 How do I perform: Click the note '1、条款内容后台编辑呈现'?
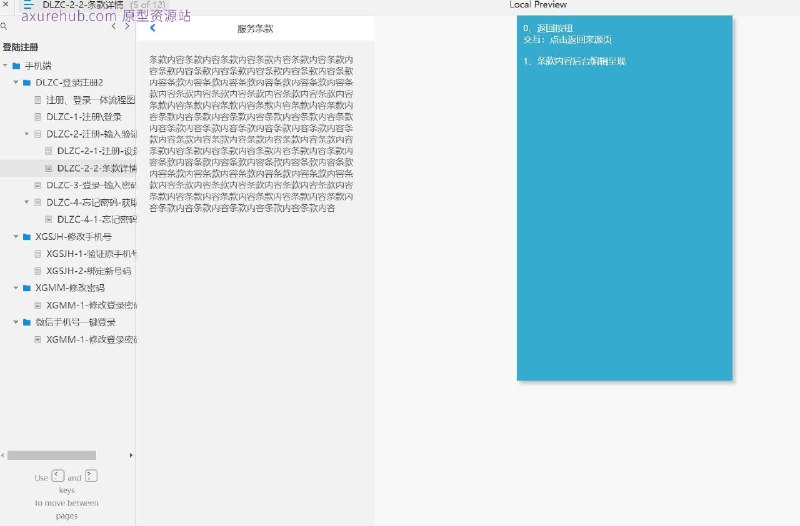(574, 61)
